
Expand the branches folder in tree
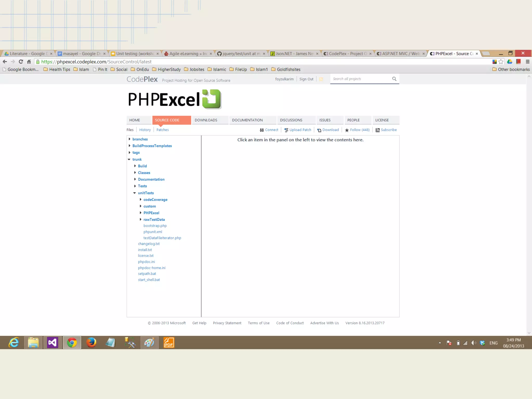click(129, 139)
